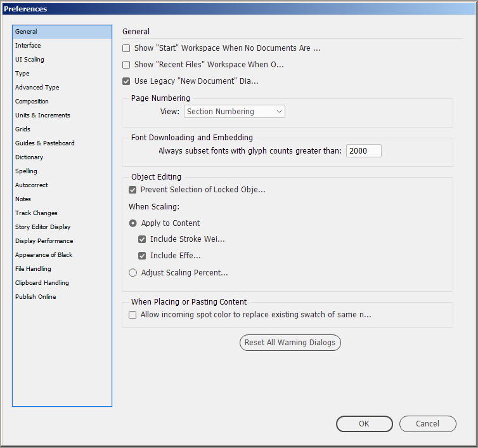Image resolution: width=478 pixels, height=448 pixels.
Task: Select General in the preferences list
Action: click(x=62, y=32)
